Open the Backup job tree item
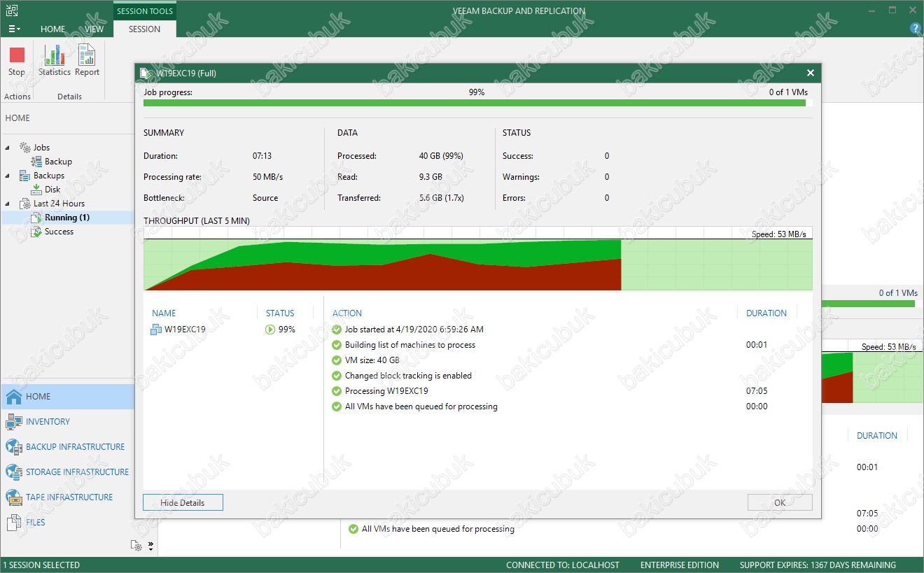Viewport: 924px width, 573px height. click(x=58, y=162)
